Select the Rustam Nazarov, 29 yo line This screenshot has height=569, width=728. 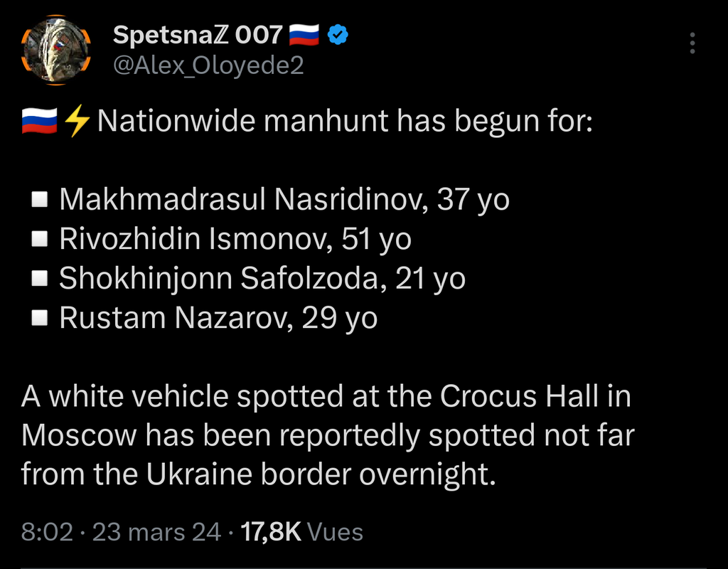coord(218,318)
